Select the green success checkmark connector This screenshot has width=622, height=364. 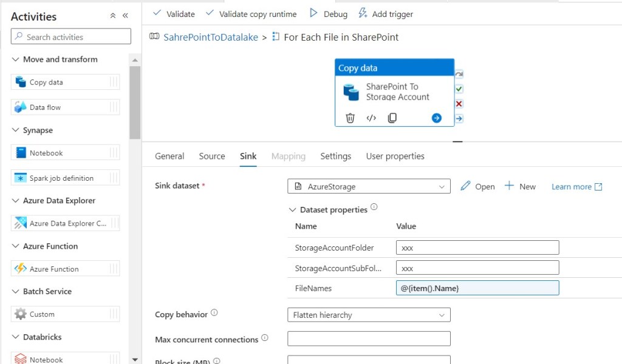(459, 89)
